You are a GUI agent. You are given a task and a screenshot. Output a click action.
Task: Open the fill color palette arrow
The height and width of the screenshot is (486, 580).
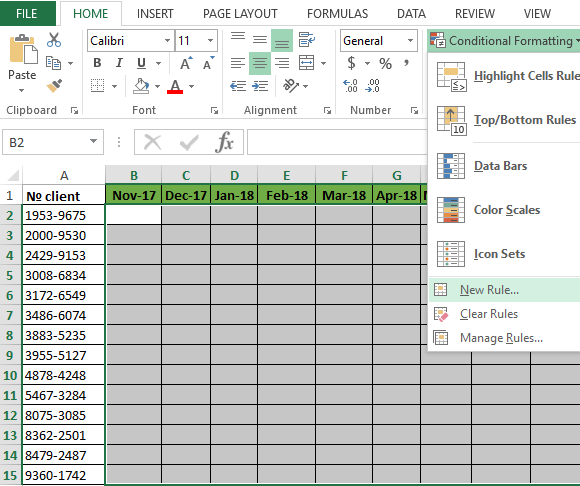pyautogui.click(x=157, y=86)
